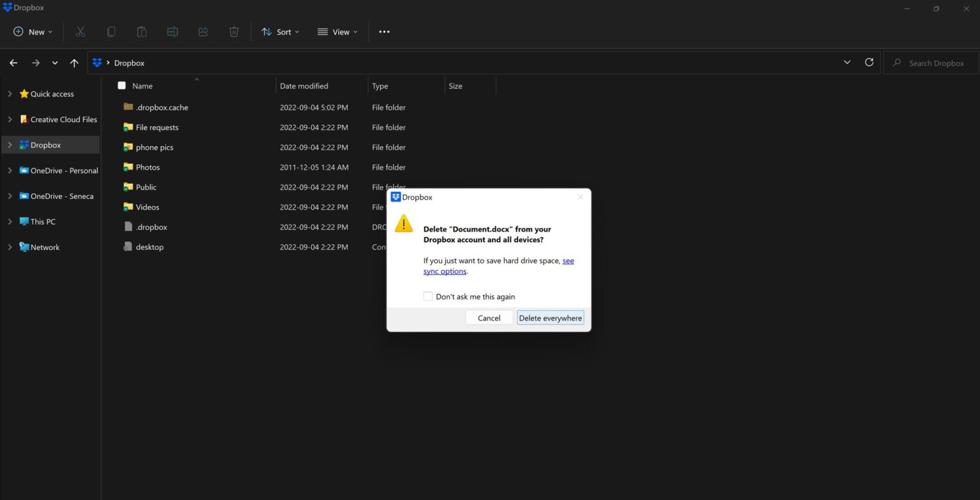Navigate up one folder level

point(74,62)
